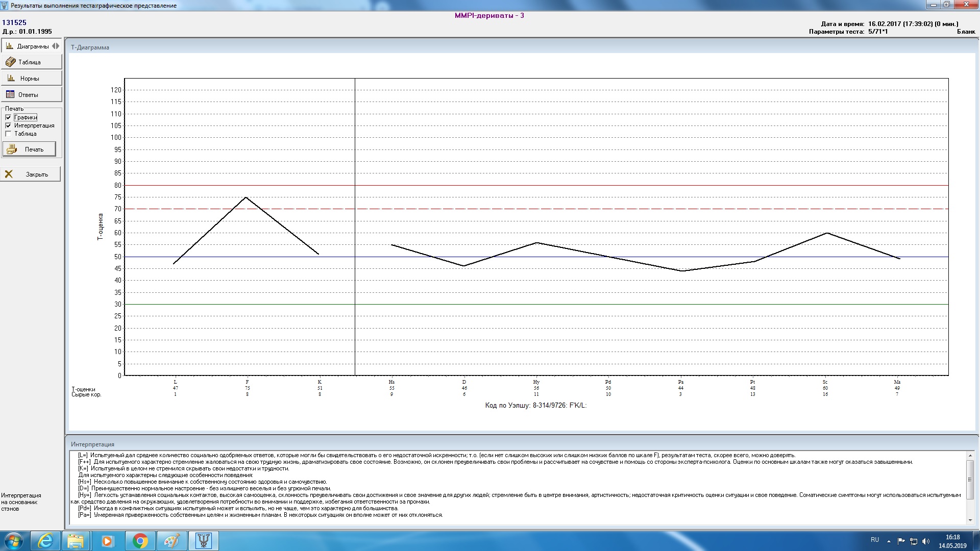Open Internet Explorer from the taskbar
Screen dimensions: 980x551
(x=45, y=541)
